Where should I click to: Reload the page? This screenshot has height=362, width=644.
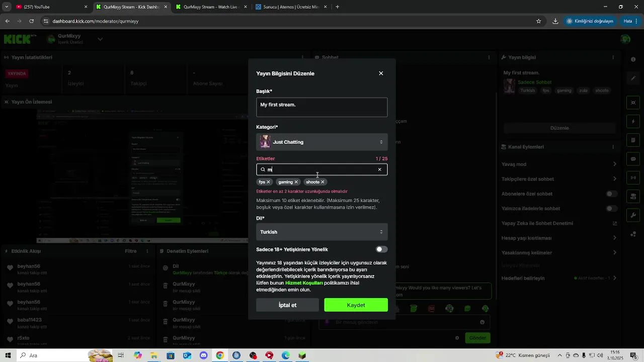pos(32,21)
